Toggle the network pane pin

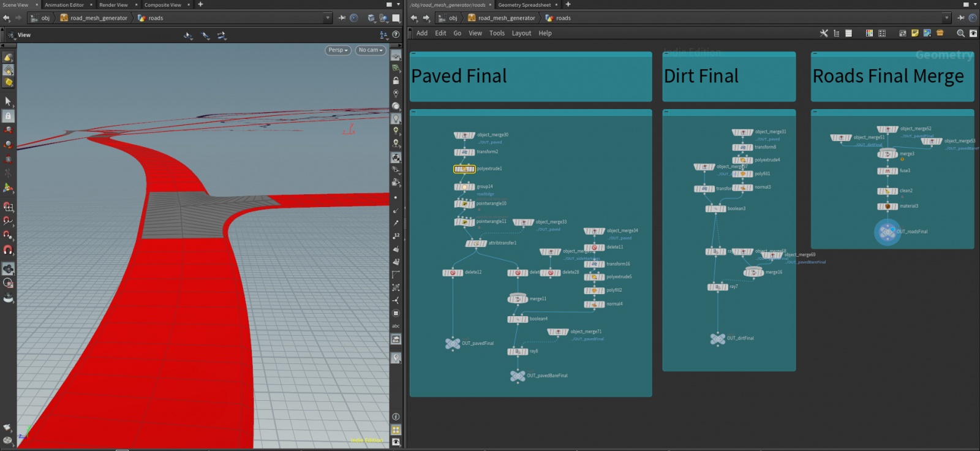(x=960, y=18)
